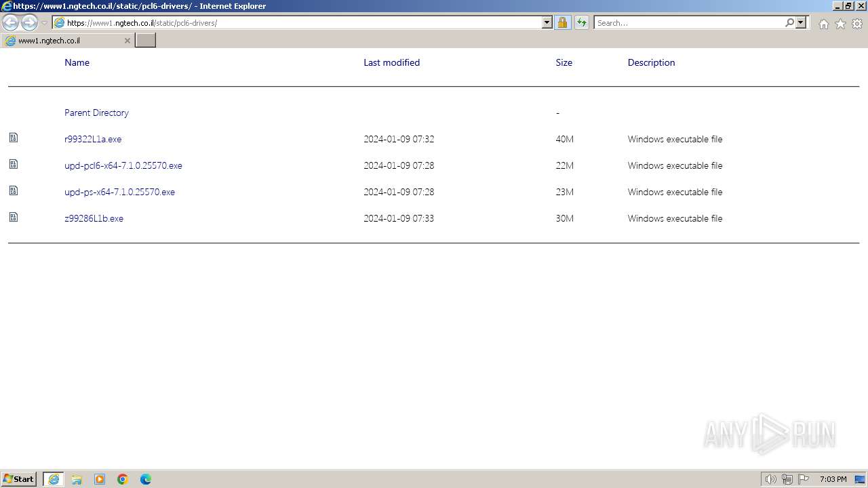Click date 2024-01-09 07:33

[399, 218]
